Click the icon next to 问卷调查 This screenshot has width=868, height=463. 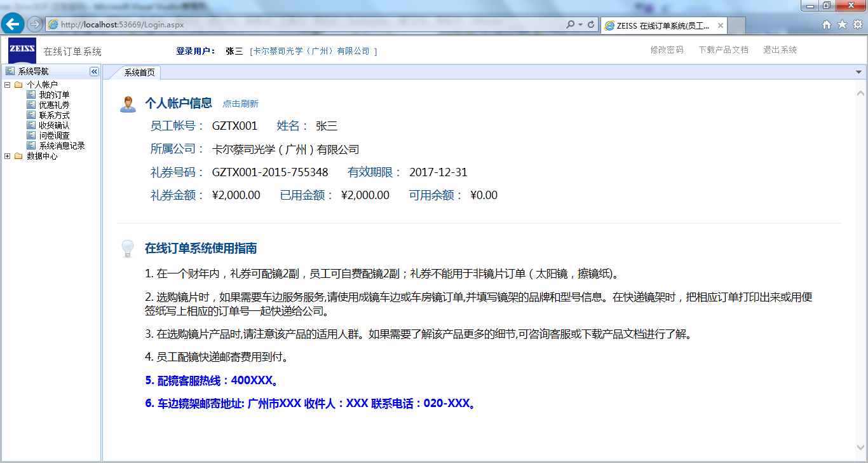coord(31,135)
